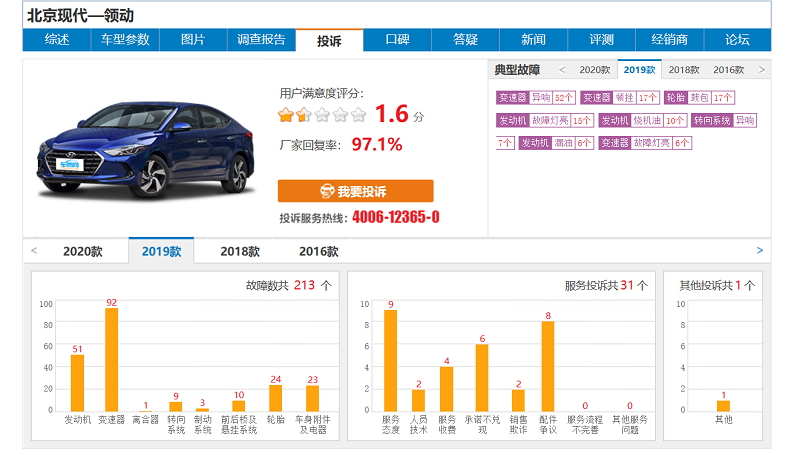Click the 变速器 bar showing 92
Screen dimensions: 800x455
(112, 360)
